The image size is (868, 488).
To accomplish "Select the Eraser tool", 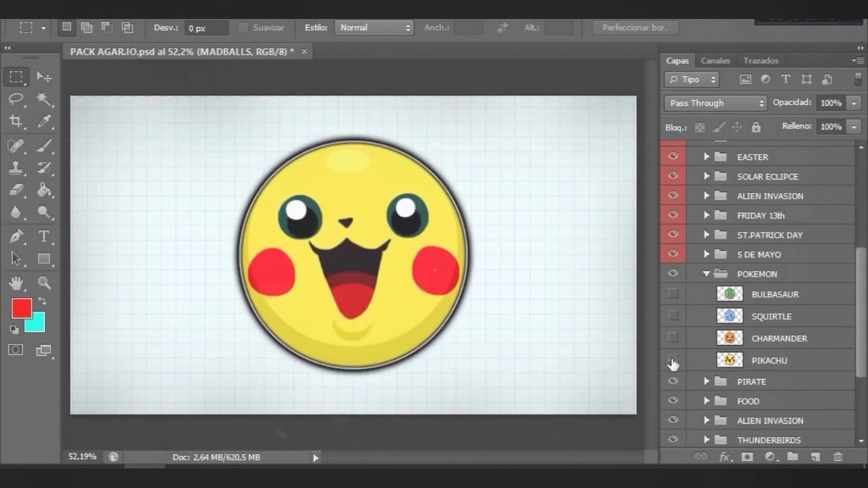I will click(16, 190).
